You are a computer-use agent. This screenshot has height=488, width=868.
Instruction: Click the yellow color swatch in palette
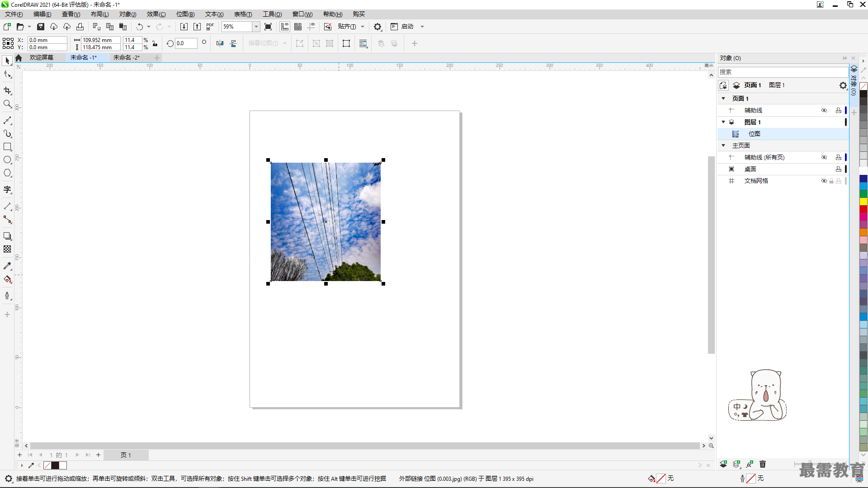[863, 202]
